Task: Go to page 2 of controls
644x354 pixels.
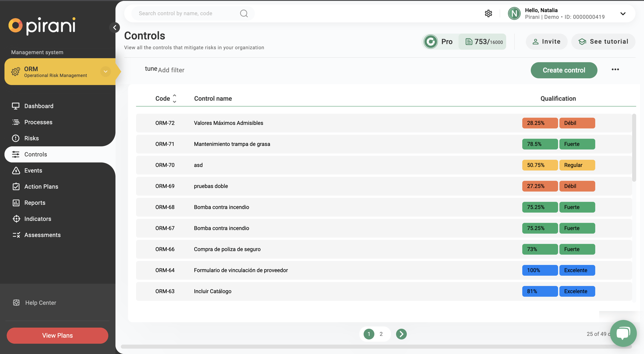Action: click(x=381, y=334)
